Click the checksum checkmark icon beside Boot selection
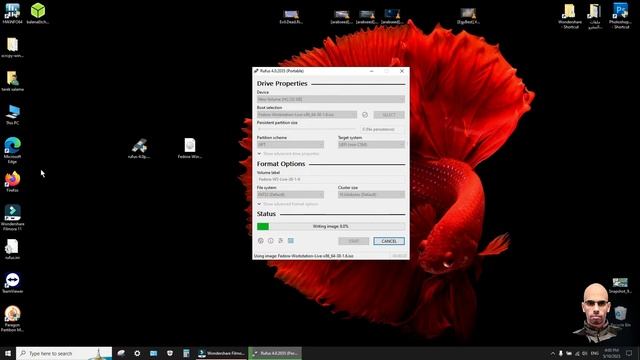640x360 pixels. pos(365,115)
